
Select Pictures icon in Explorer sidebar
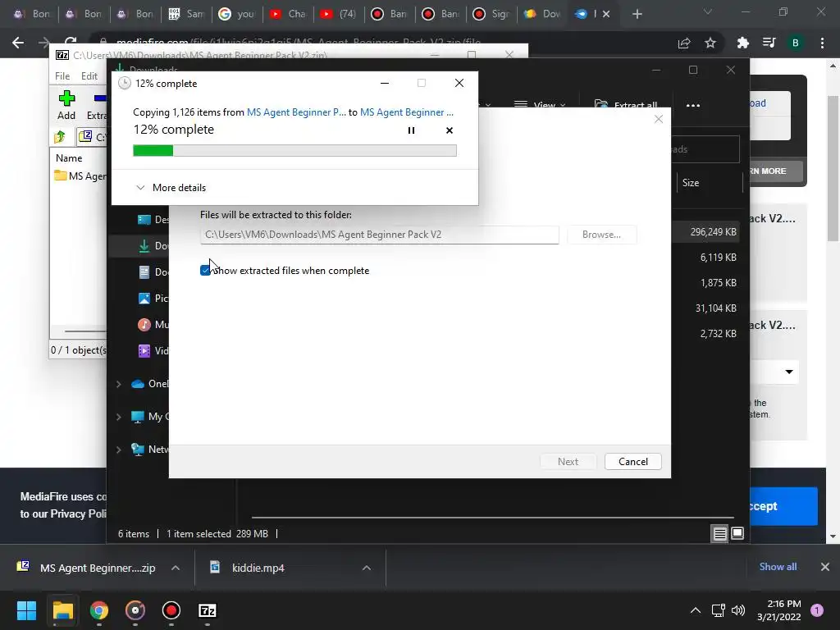point(144,299)
